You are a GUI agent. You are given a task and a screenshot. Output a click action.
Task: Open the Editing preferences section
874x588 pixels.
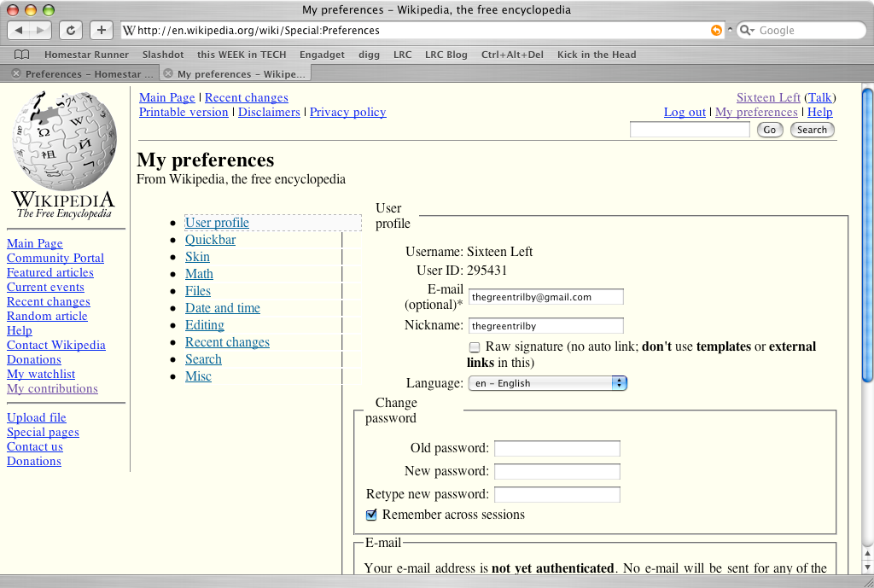(205, 325)
